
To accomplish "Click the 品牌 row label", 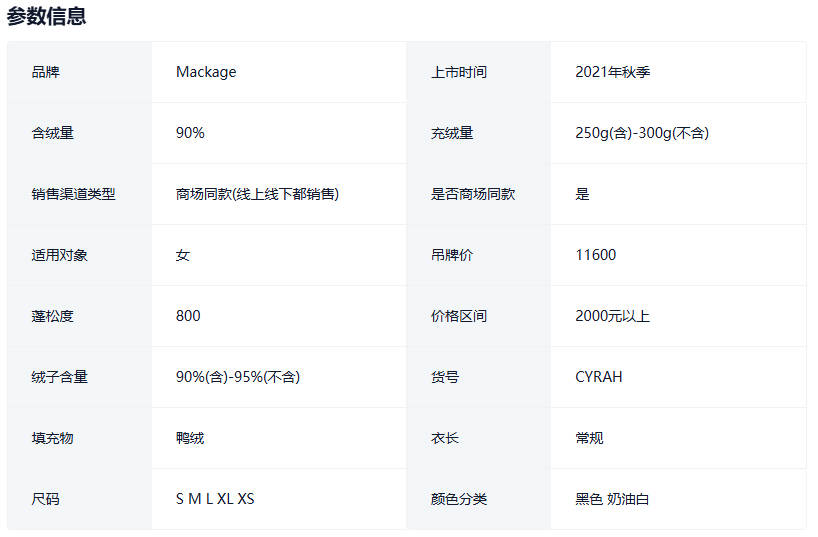I will coord(46,72).
